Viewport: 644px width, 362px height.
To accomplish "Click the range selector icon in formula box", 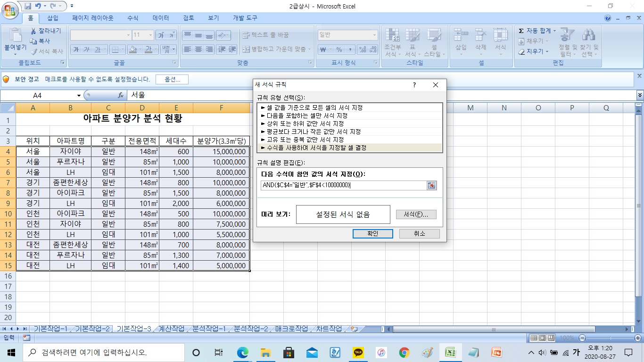I will pyautogui.click(x=431, y=186).
